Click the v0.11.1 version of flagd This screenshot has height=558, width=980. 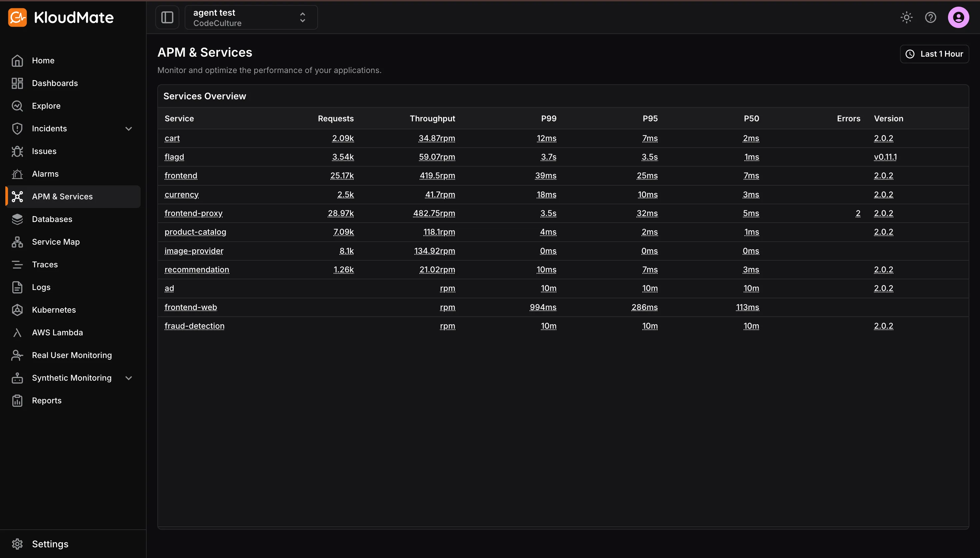point(885,157)
